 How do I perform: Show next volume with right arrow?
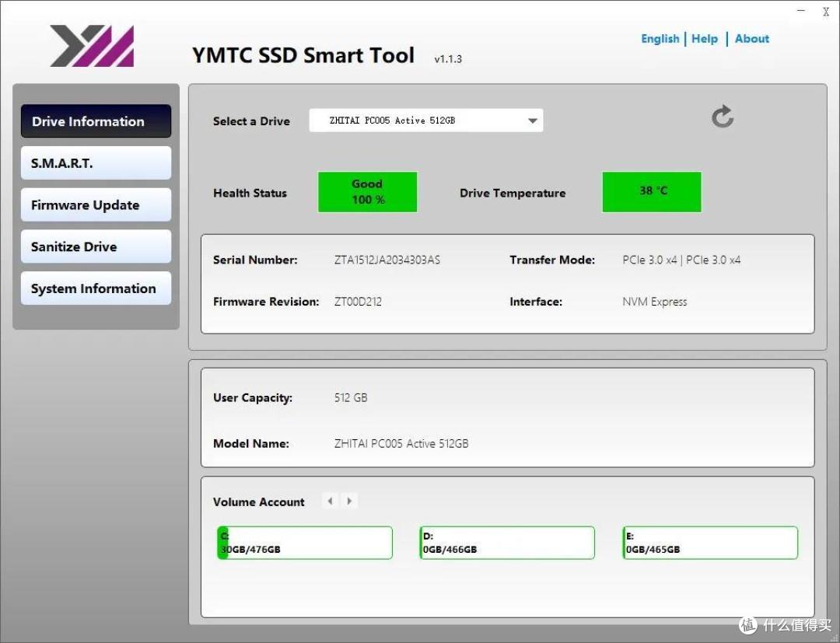349,501
